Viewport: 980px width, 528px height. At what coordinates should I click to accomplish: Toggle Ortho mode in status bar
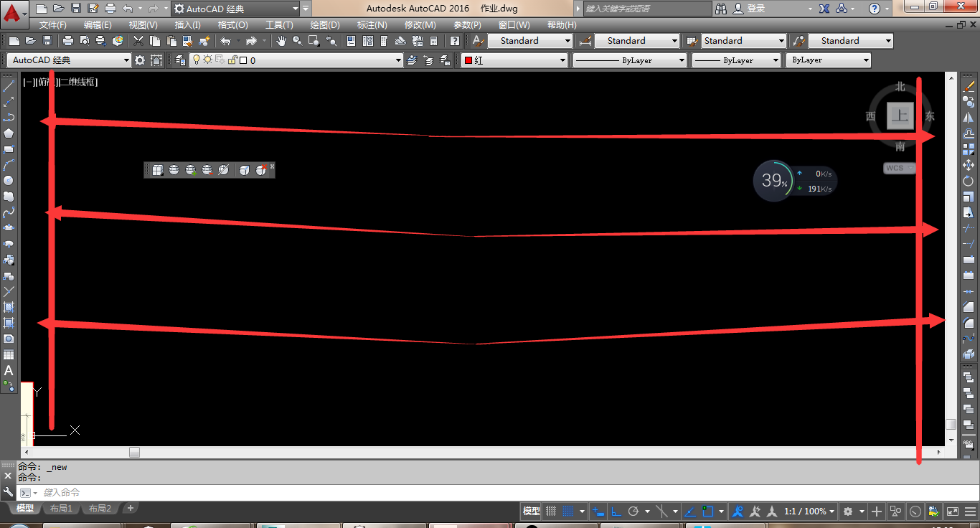616,511
